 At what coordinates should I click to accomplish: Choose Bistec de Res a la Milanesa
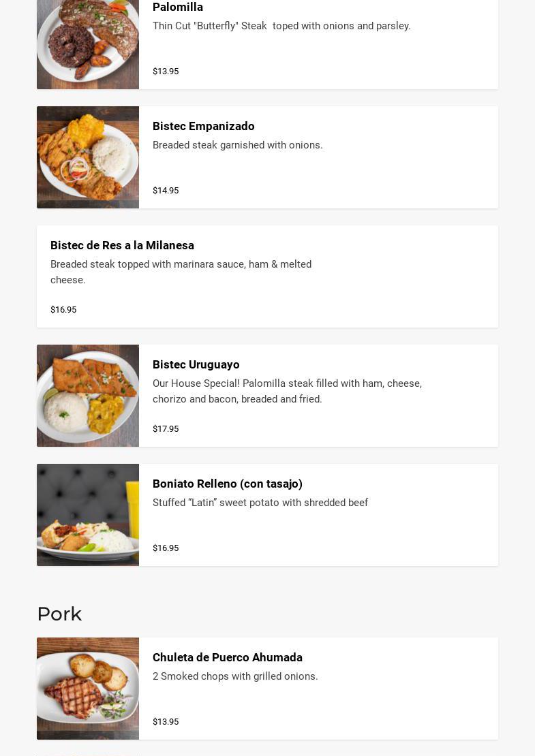pos(122,245)
